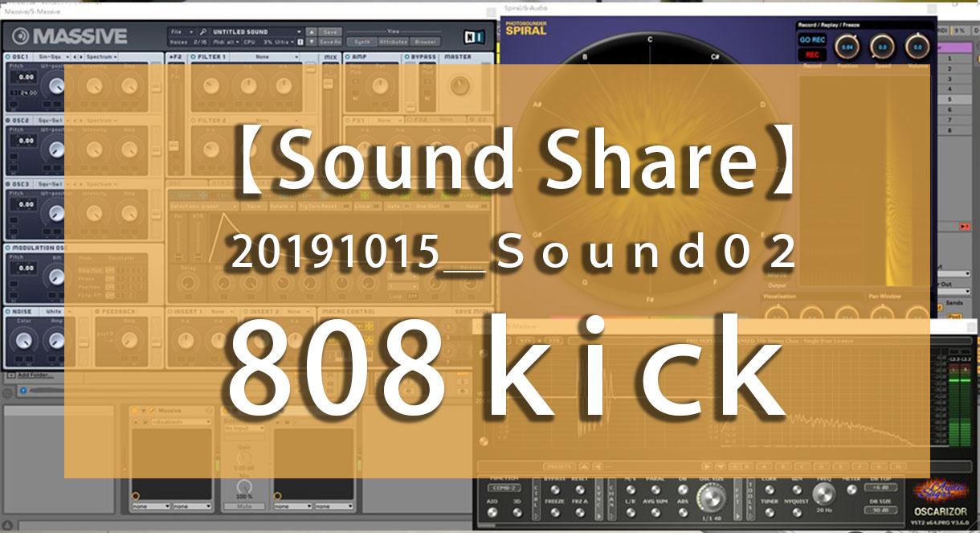The height and width of the screenshot is (533, 980).
Task: Toggle the MODULATION OSC power button
Action: (x=7, y=248)
